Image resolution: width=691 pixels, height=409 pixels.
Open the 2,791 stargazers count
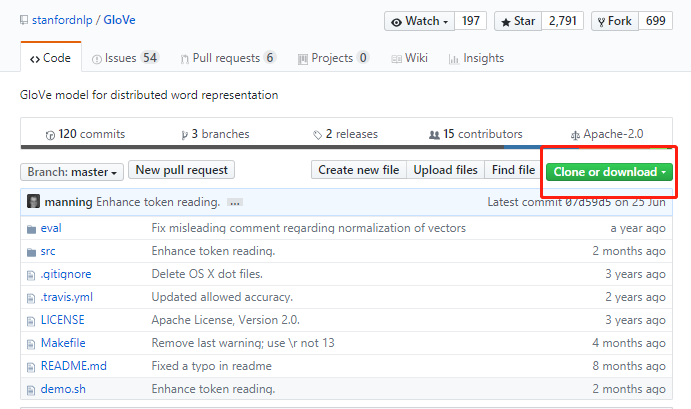tap(563, 21)
